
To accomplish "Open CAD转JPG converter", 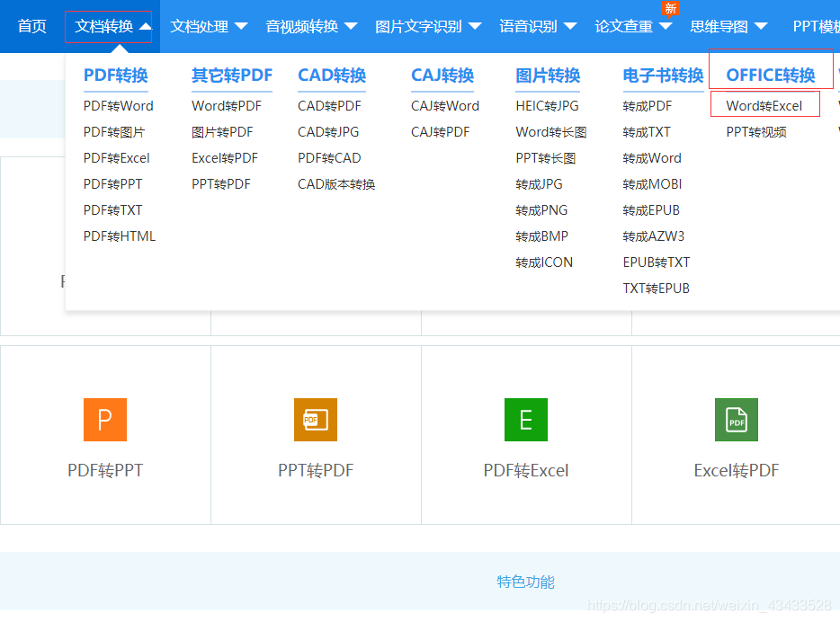I will point(328,132).
